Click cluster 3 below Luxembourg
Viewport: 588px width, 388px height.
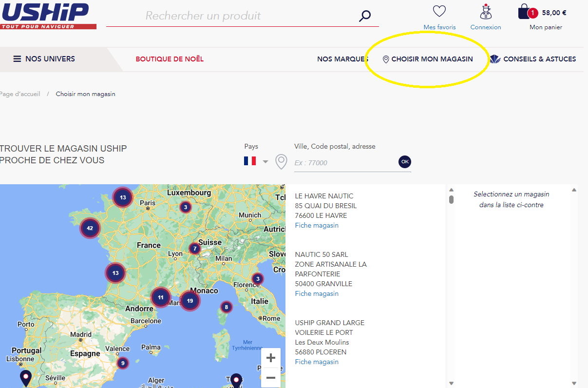185,207
